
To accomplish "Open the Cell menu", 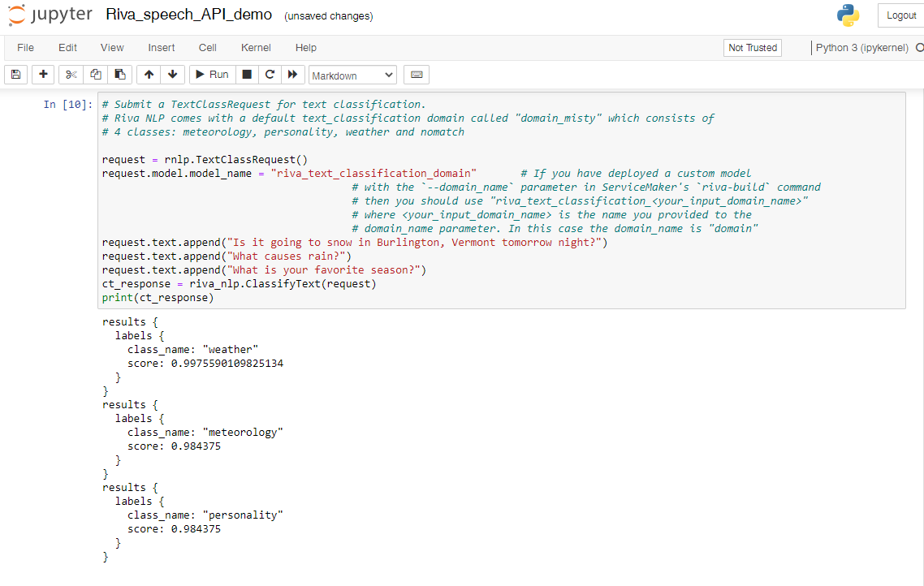I will coord(207,48).
